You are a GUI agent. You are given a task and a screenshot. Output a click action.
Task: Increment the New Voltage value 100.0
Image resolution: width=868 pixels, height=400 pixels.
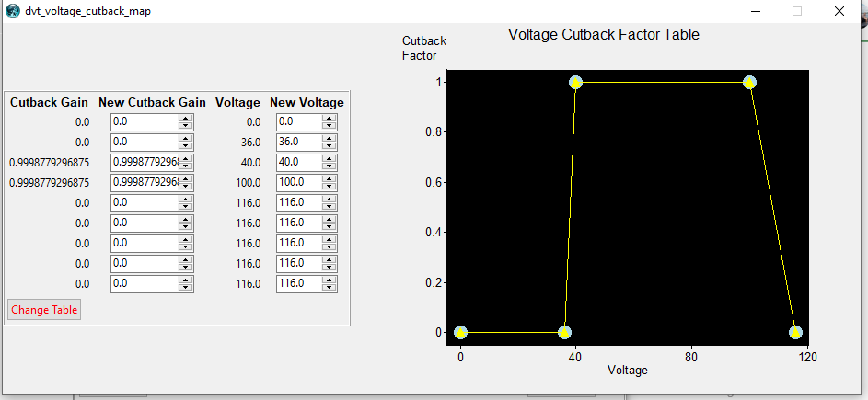[330, 179]
